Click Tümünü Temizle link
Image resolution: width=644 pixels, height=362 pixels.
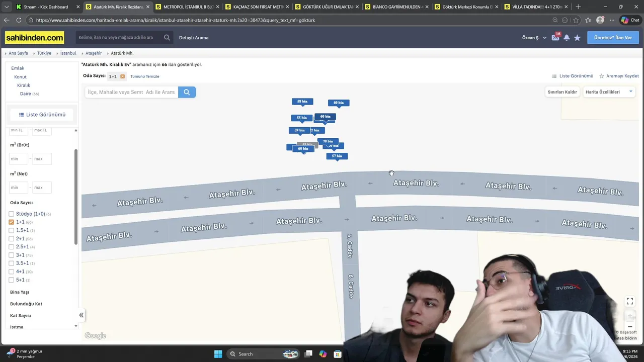[x=145, y=76]
